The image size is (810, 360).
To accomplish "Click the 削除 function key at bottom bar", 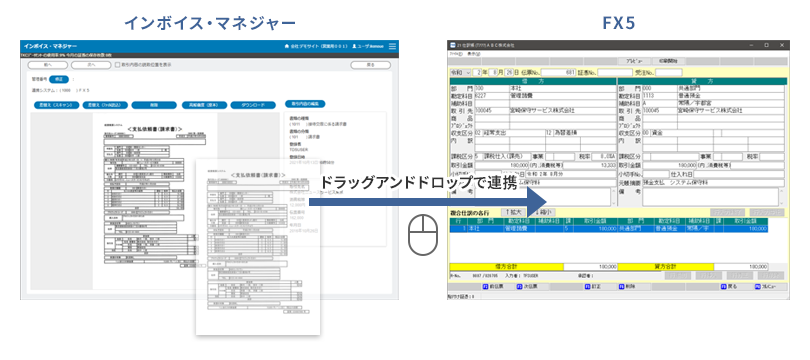I will (628, 286).
